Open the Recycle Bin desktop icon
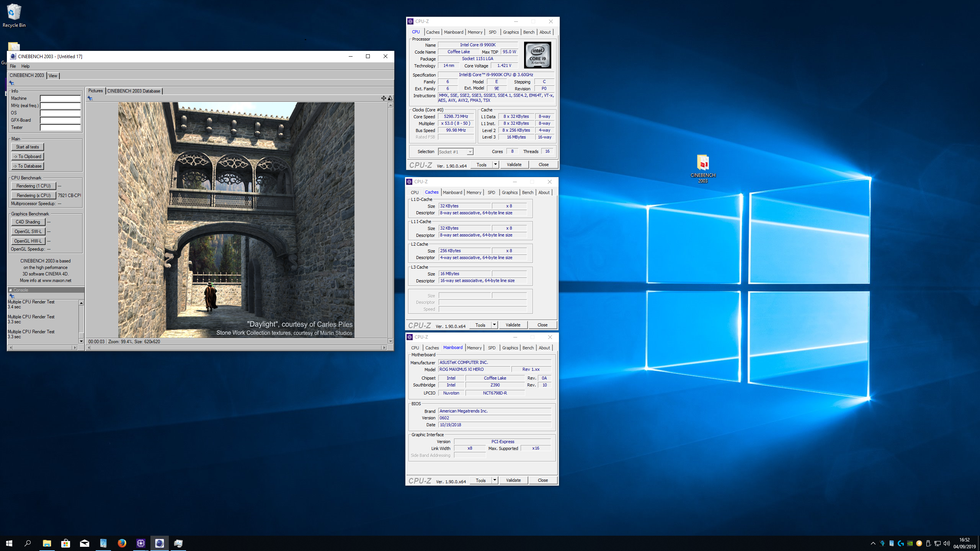This screenshot has width=980, height=551. tap(14, 15)
